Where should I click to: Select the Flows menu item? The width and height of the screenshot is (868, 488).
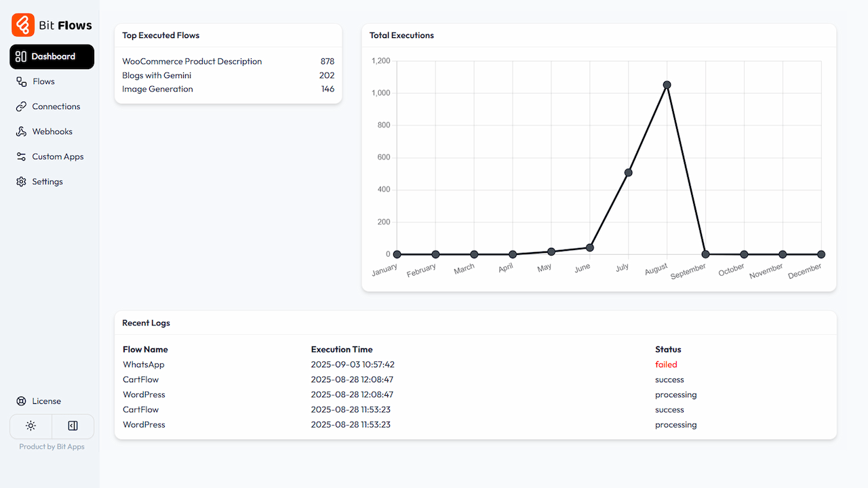45,81
